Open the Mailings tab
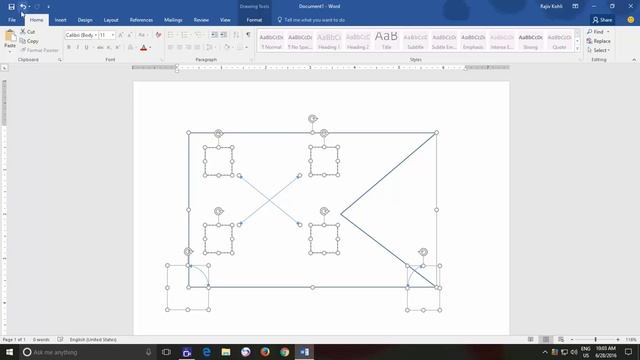The image size is (640, 360). click(173, 20)
